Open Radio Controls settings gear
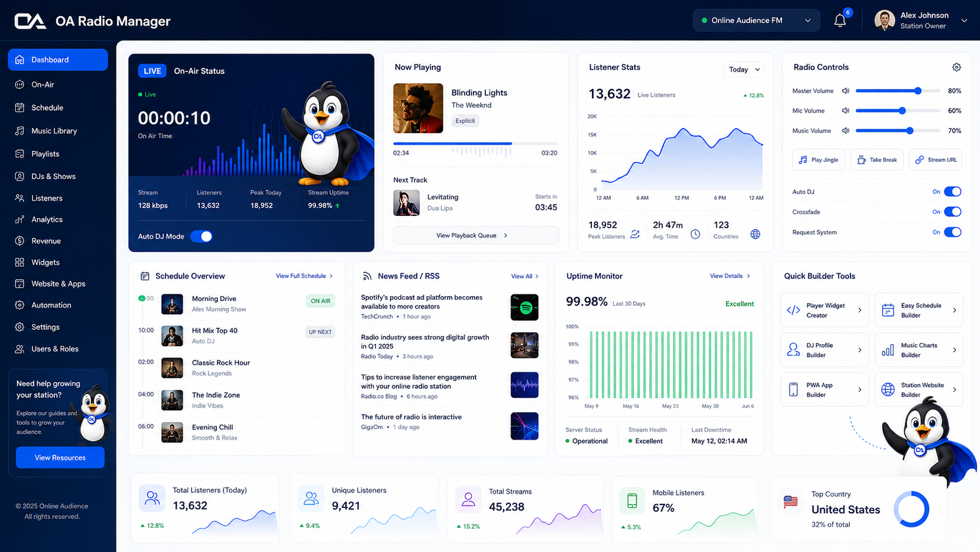980x552 pixels. pos(957,67)
